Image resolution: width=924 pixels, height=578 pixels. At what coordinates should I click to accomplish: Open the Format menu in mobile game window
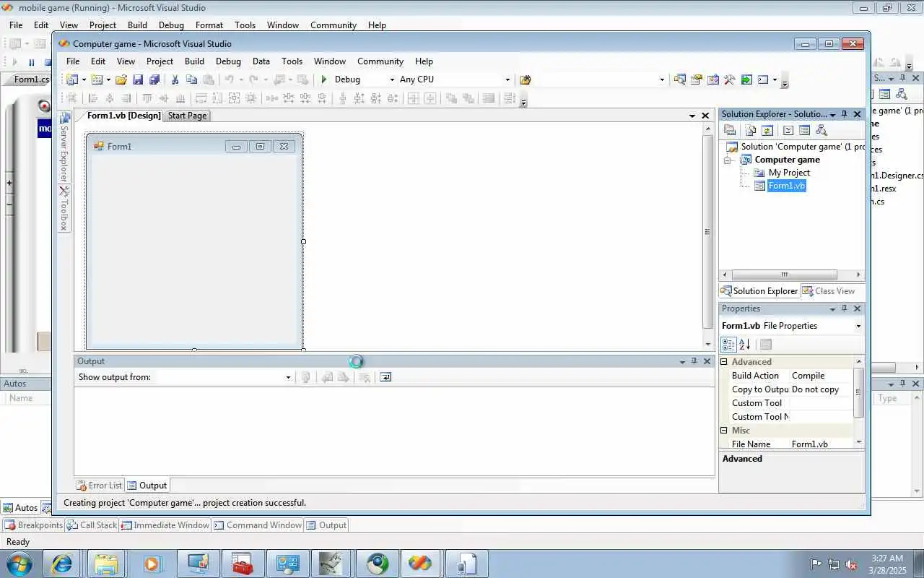(209, 25)
